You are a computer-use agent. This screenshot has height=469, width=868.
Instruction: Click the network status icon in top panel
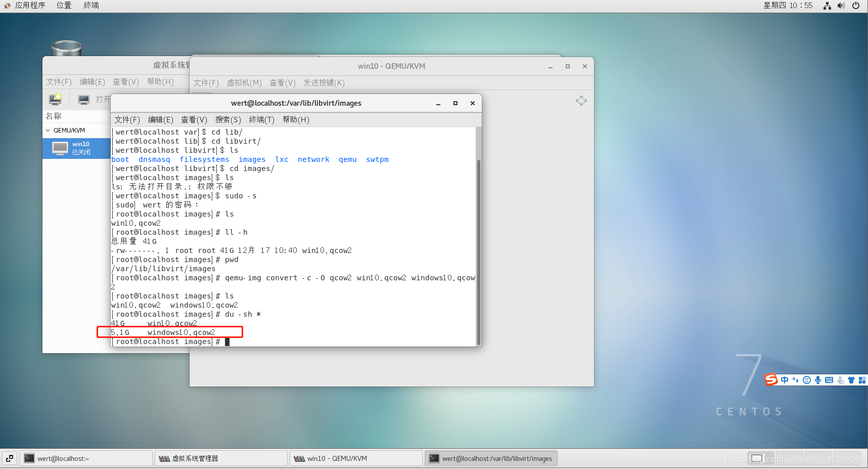(827, 6)
